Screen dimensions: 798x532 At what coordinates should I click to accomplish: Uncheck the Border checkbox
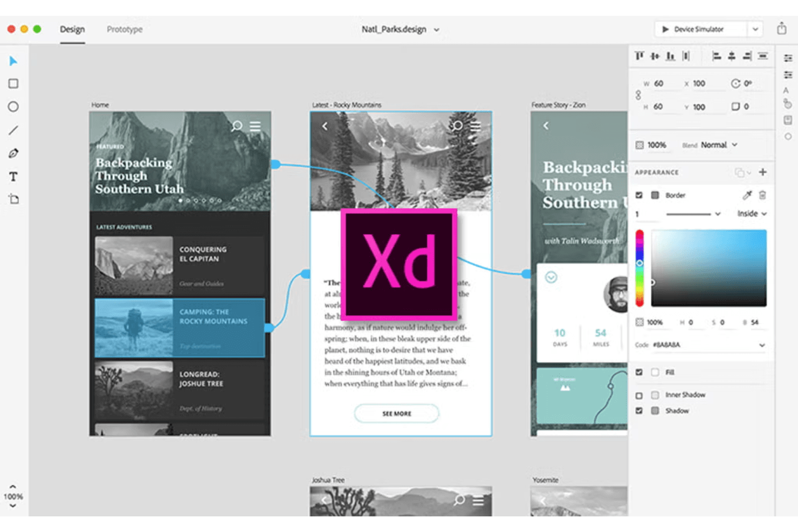point(639,195)
